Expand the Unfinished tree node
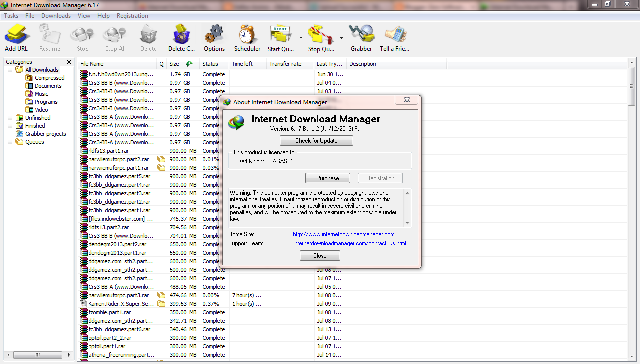The height and width of the screenshot is (364, 640). click(x=10, y=118)
